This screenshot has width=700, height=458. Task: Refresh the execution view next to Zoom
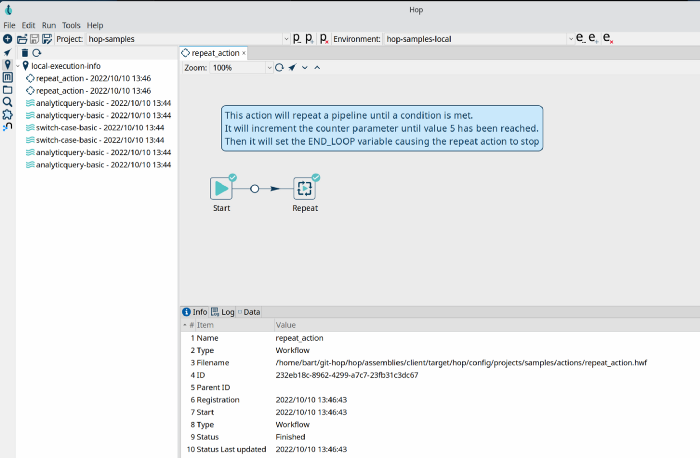(279, 67)
